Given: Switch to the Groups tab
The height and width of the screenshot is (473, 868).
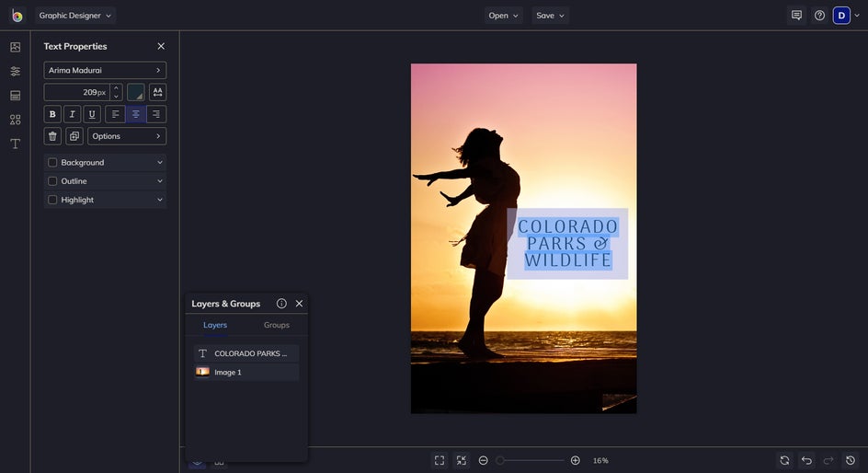Looking at the screenshot, I should point(277,325).
